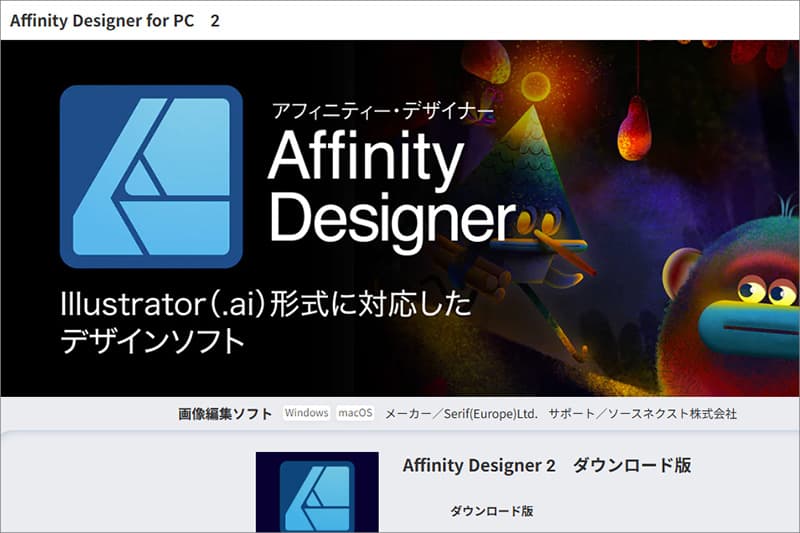This screenshot has height=533, width=800.
Task: Click the page title "Affinity Designer for PC 2"
Action: coord(115,21)
